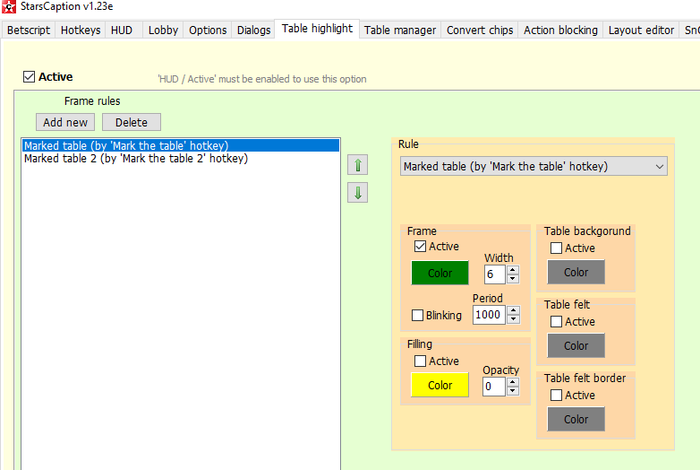700x470 pixels.
Task: Increase Filling Opacity value
Action: coord(513,382)
